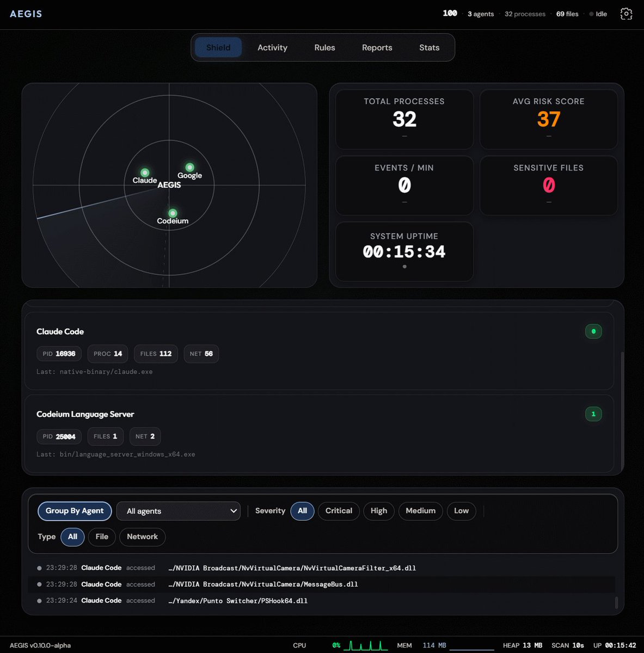
Task: Click the Claude Code risk badge showing 0
Action: coord(593,331)
